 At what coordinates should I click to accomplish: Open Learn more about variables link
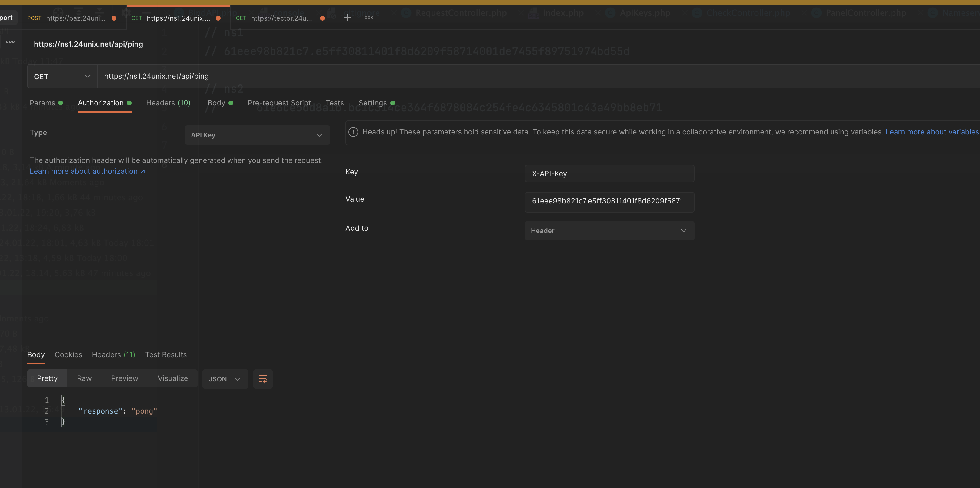931,132
